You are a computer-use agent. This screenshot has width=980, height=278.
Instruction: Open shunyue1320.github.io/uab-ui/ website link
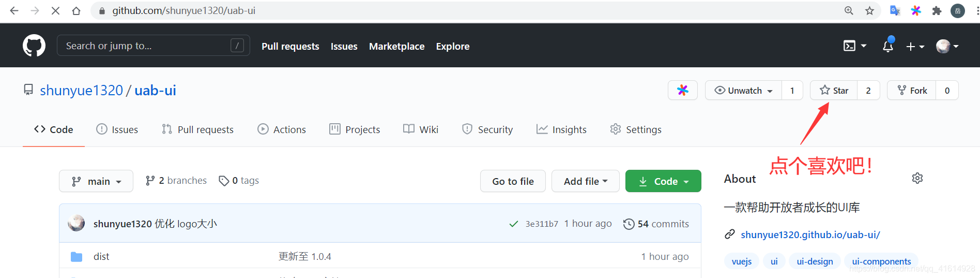point(810,235)
